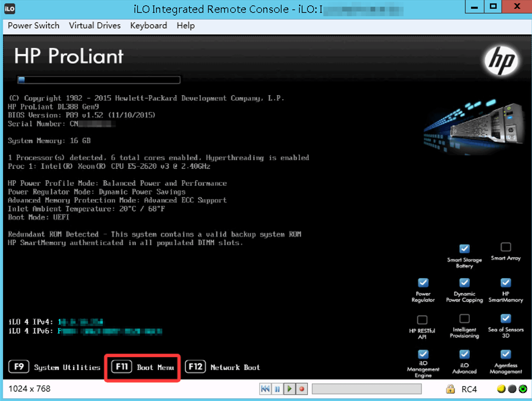
Task: Open the Help menu
Action: [186, 26]
